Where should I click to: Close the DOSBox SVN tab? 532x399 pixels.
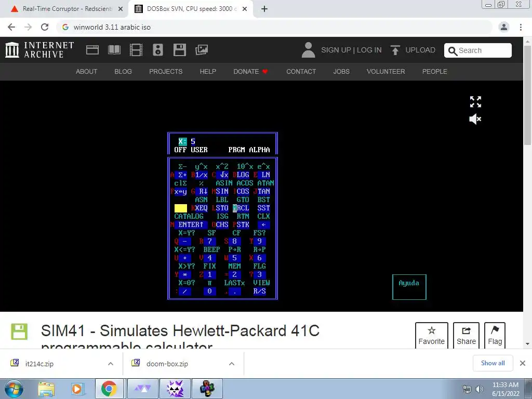(245, 9)
